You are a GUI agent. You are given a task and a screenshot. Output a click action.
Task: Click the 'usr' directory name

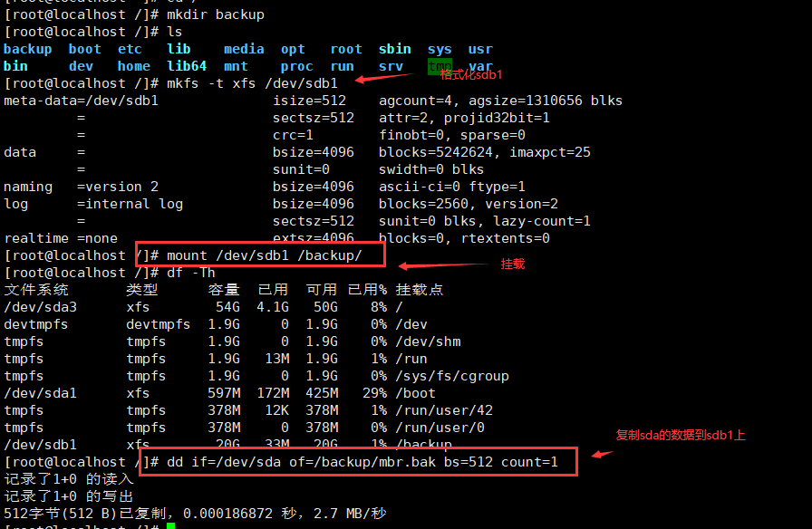click(480, 49)
